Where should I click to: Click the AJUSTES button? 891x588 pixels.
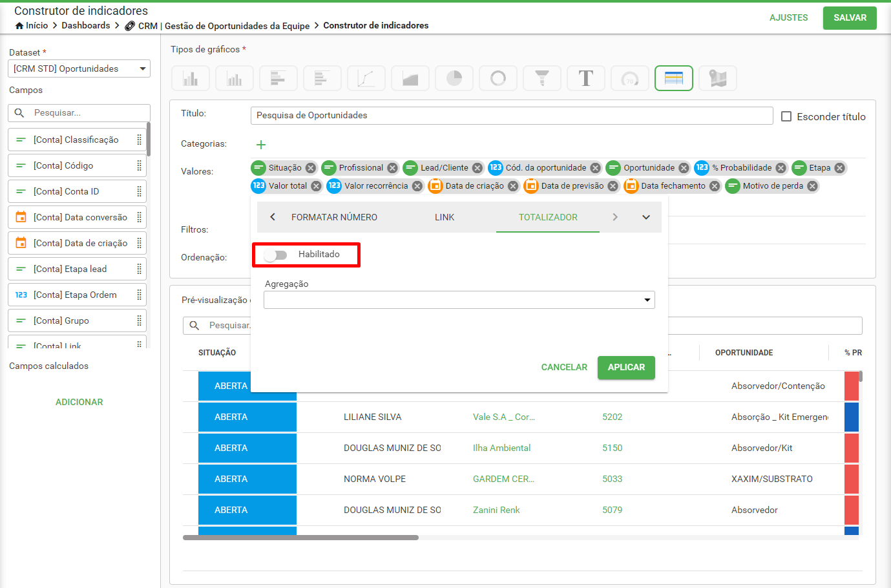(x=788, y=17)
